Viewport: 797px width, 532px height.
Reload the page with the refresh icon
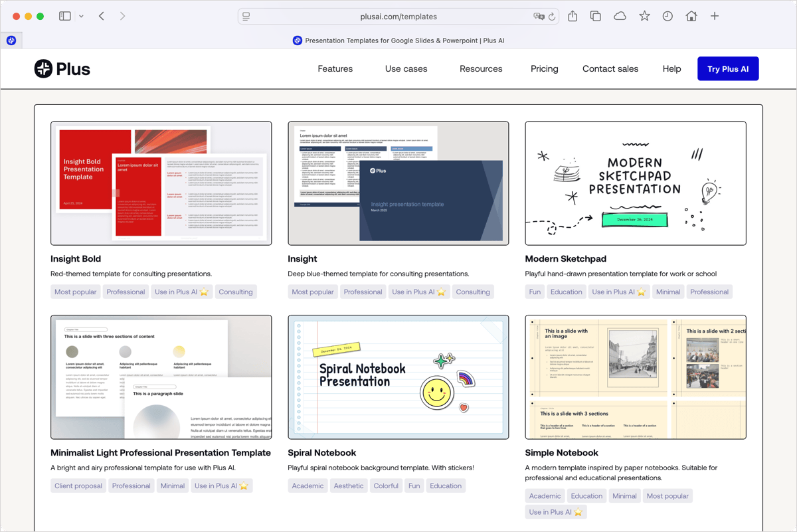coord(552,17)
